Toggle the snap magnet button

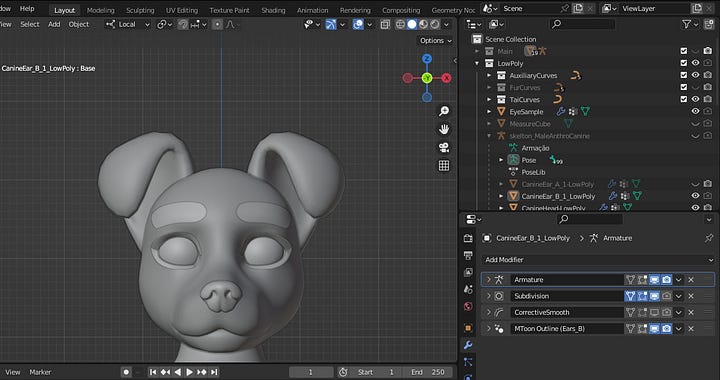183,24
